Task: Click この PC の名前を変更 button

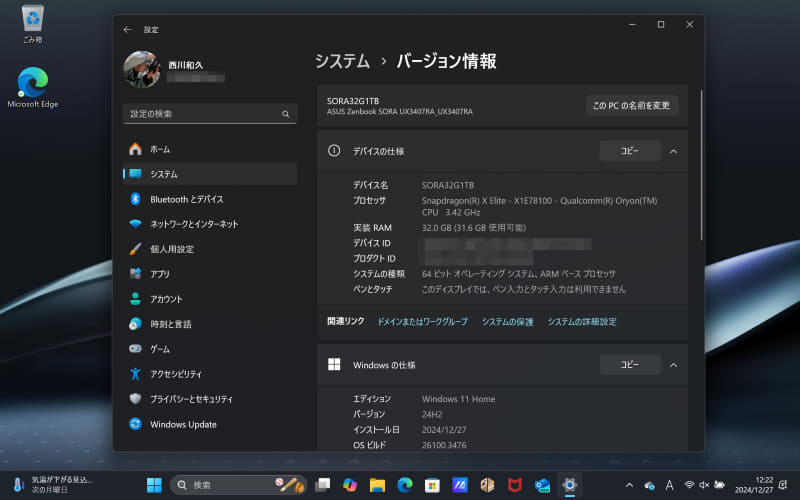Action: pyautogui.click(x=631, y=106)
